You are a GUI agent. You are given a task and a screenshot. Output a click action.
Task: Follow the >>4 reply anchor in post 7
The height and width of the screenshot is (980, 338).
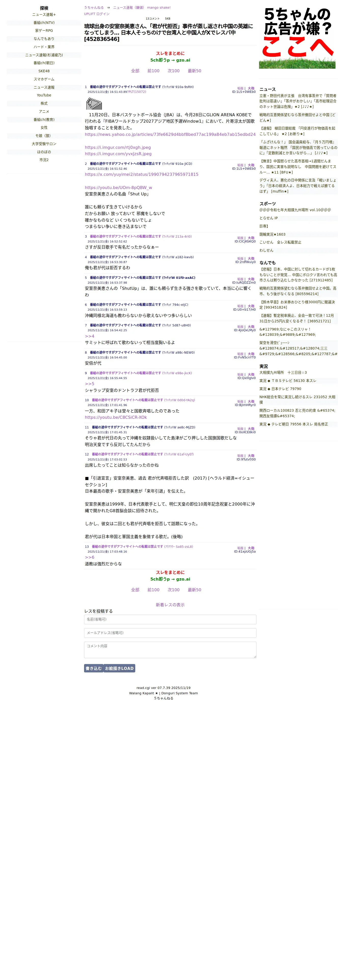(90, 336)
